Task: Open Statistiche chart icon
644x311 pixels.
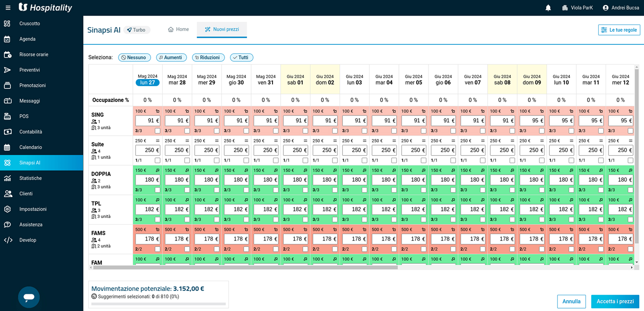Action: (7, 178)
